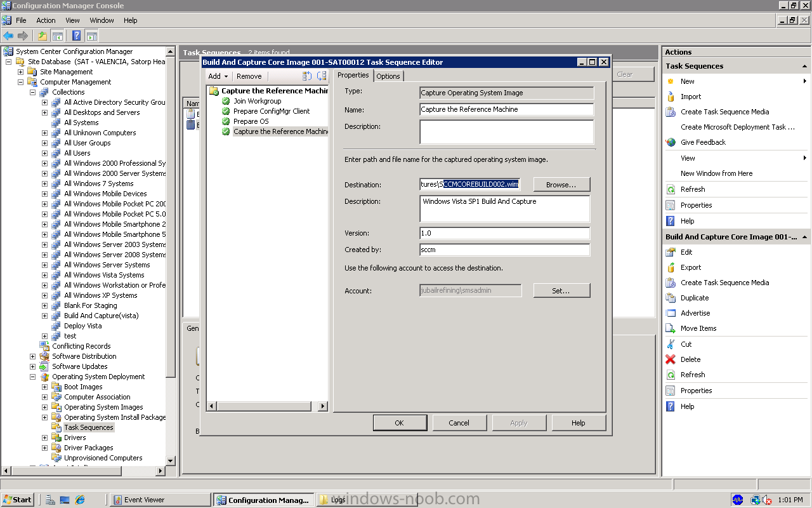Screen dimensions: 812x508
Task: Click the Show Desktop icon in quick launch
Action: click(x=65, y=500)
